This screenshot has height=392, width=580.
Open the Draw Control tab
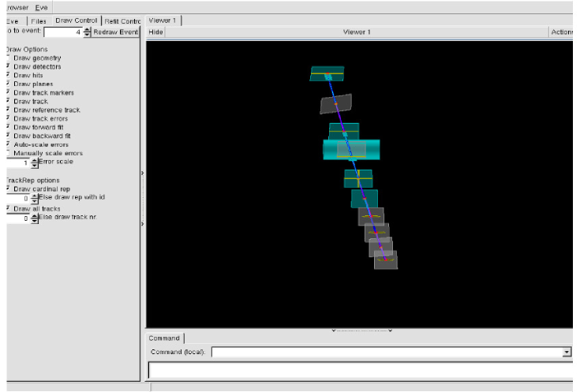(77, 21)
